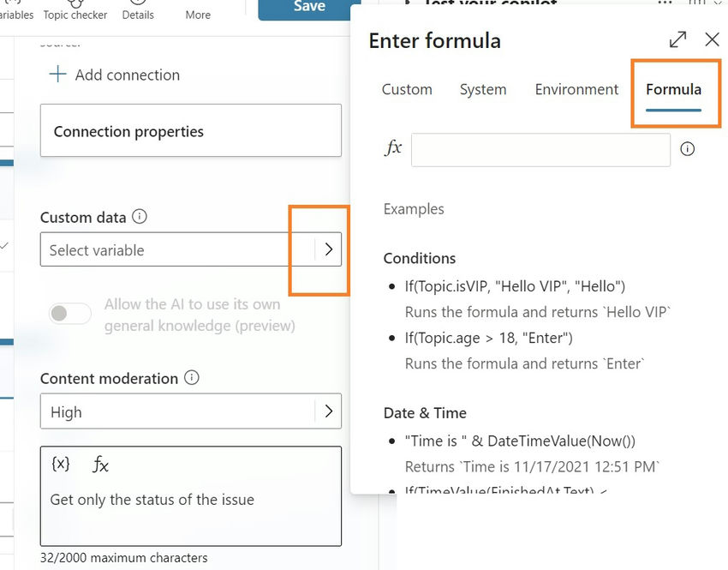Expand the Enter formula panel
This screenshot has width=728, height=570.
pos(677,39)
